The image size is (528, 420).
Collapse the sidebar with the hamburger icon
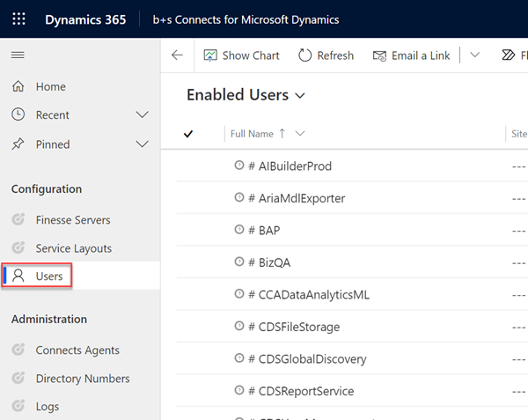coord(18,55)
